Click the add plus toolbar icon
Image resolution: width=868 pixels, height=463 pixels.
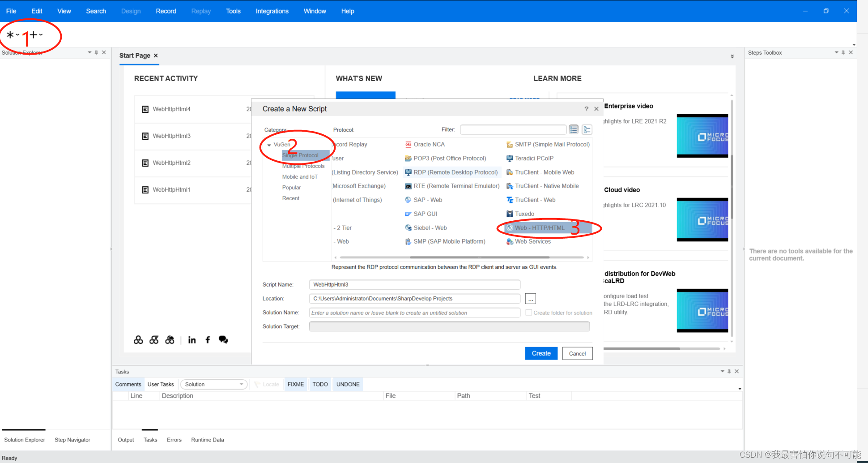(x=34, y=34)
